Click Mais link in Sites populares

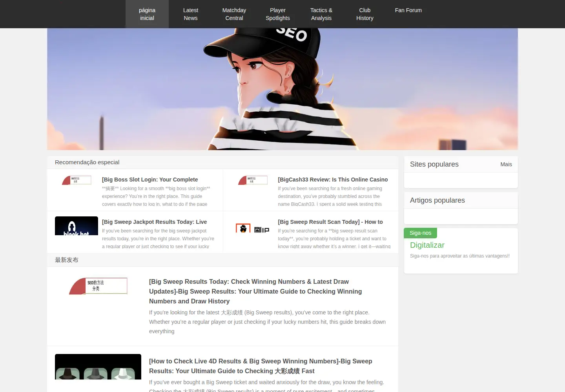coord(506,164)
